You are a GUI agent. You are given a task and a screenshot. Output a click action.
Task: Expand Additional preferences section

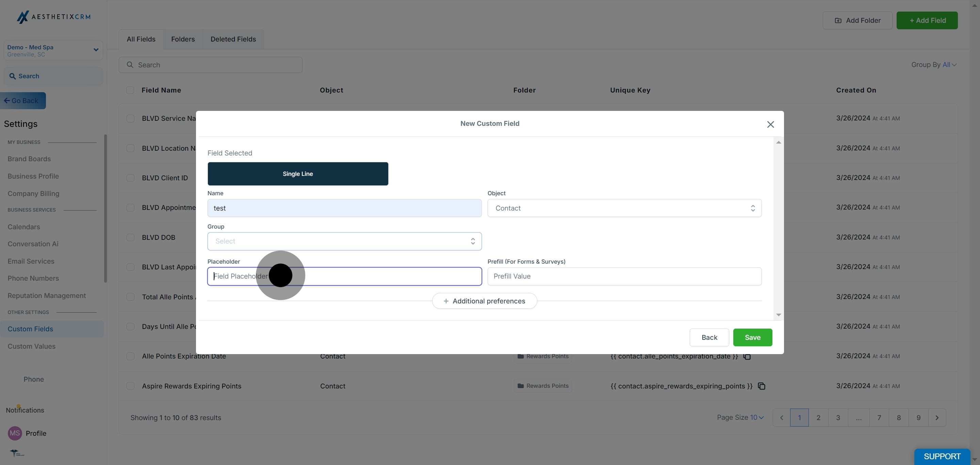coord(484,301)
